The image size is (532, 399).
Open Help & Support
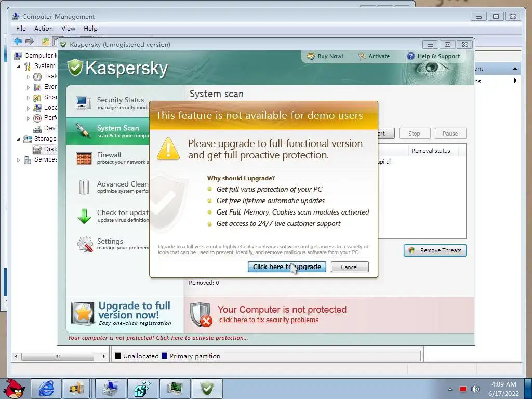point(433,56)
